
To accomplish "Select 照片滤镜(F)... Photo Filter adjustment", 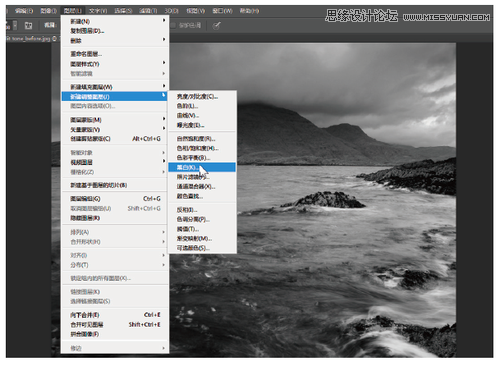I will [x=202, y=177].
